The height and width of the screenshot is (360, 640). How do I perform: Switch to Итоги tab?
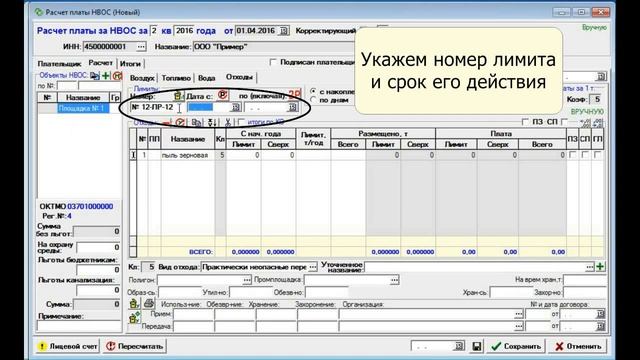(x=130, y=64)
